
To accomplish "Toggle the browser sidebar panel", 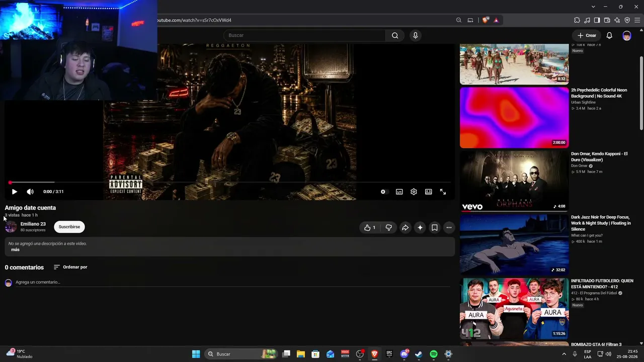I will (597, 20).
